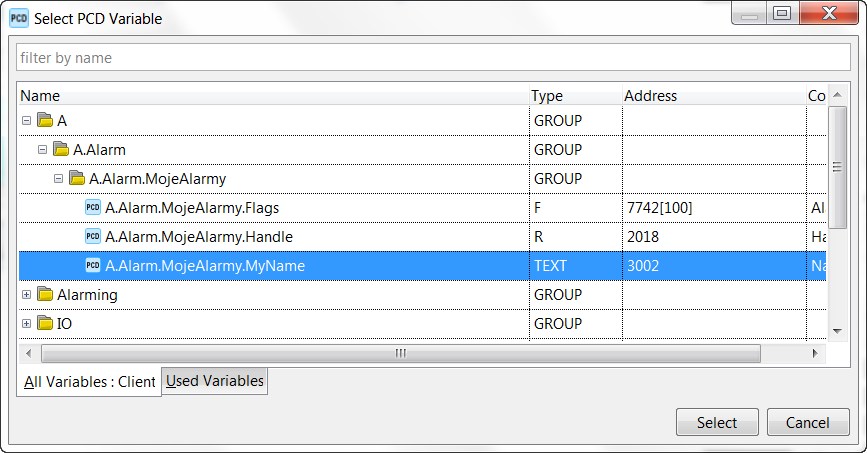Click the PCD icon in the title bar
The width and height of the screenshot is (867, 453).
click(19, 18)
